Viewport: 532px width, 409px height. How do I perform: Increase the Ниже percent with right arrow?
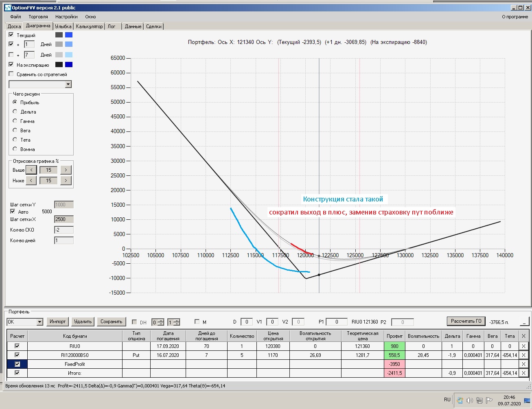coord(66,180)
